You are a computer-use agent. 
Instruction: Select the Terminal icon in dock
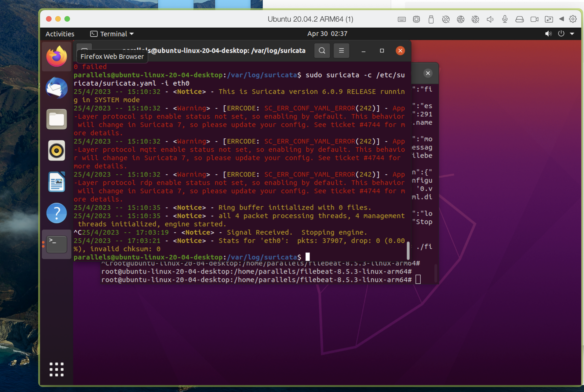point(57,244)
